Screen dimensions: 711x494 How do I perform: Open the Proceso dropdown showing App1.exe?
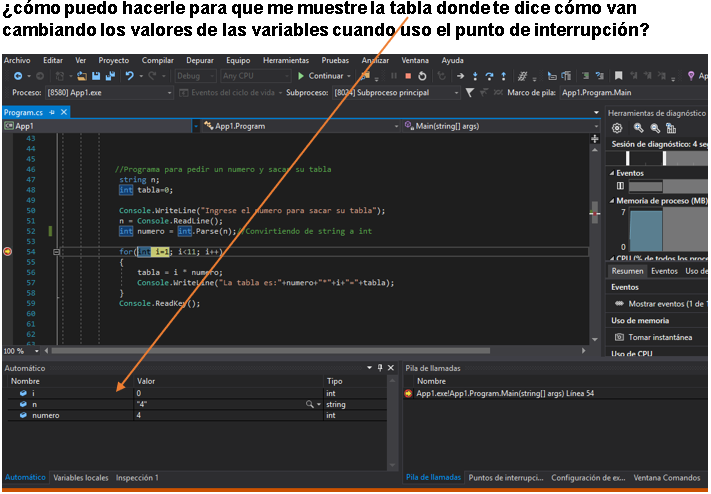pos(109,93)
